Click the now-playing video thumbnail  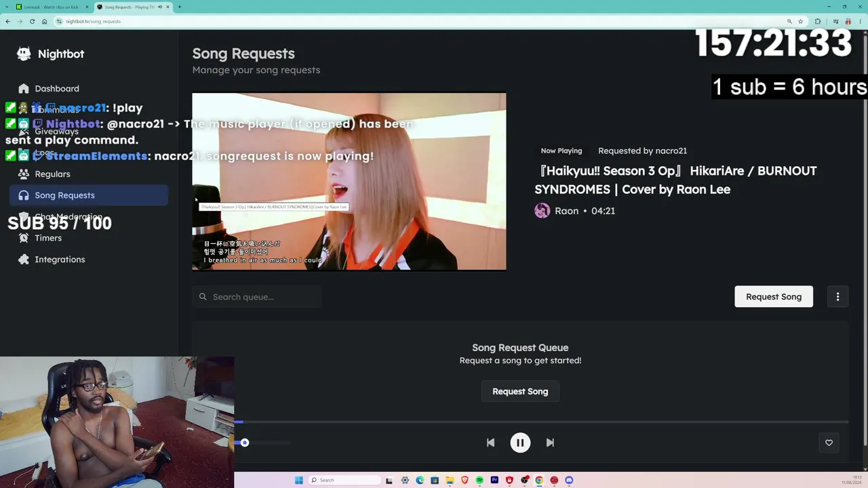coord(349,182)
